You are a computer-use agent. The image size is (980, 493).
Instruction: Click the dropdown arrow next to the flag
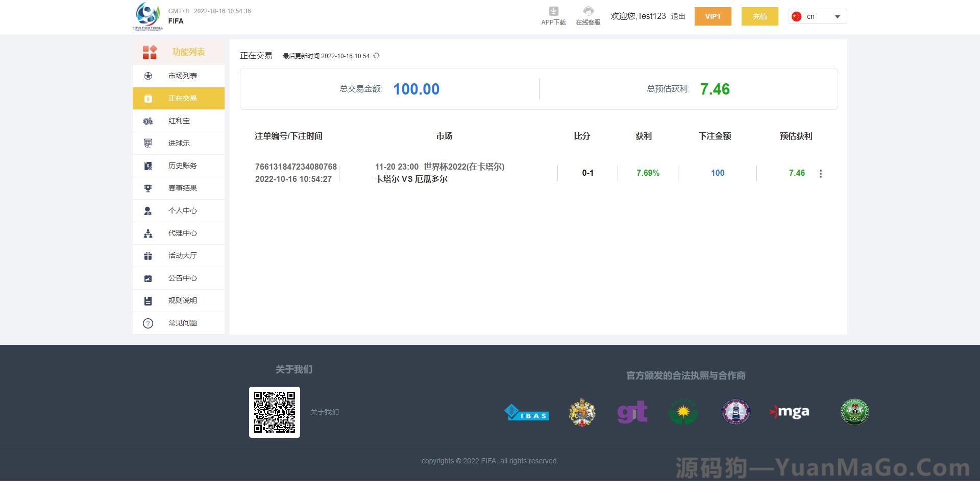point(837,16)
